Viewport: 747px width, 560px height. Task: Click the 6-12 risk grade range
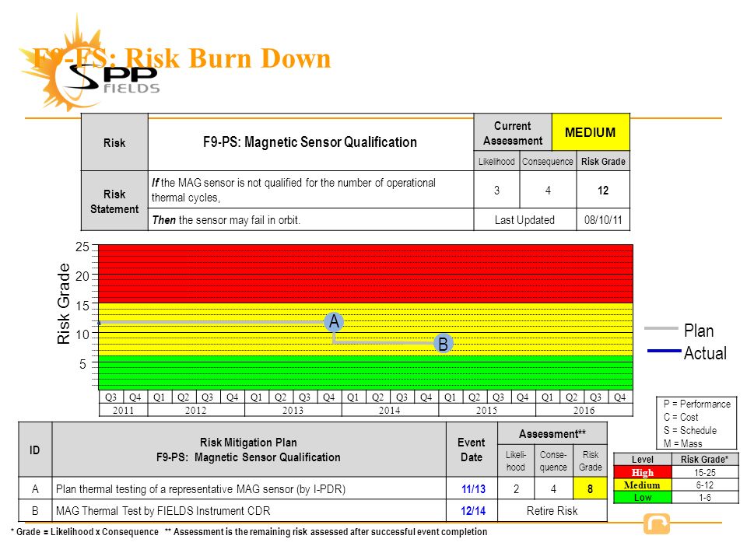click(705, 485)
